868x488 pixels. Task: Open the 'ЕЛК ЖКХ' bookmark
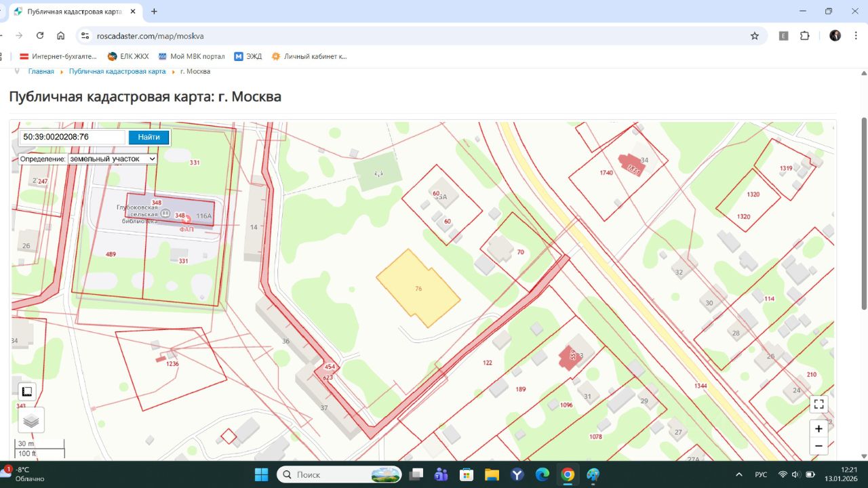pos(127,56)
